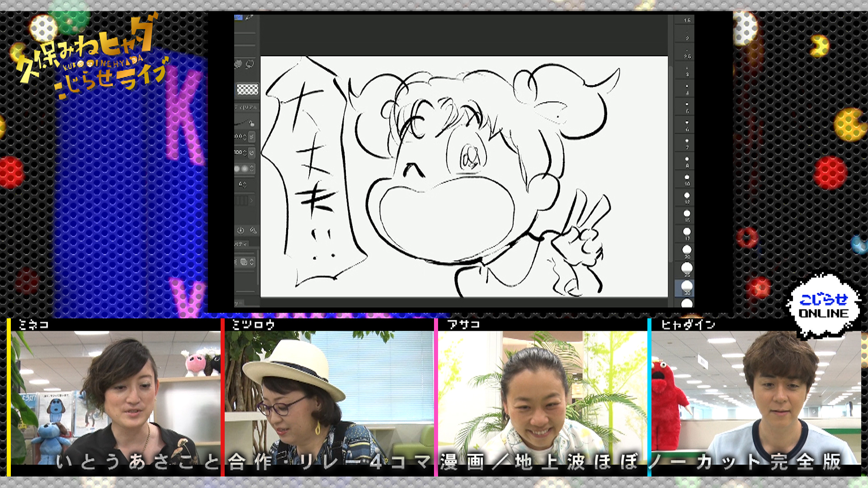Click the reset tool settings circular icon
Viewport: 868px width, 488px height.
(241, 230)
